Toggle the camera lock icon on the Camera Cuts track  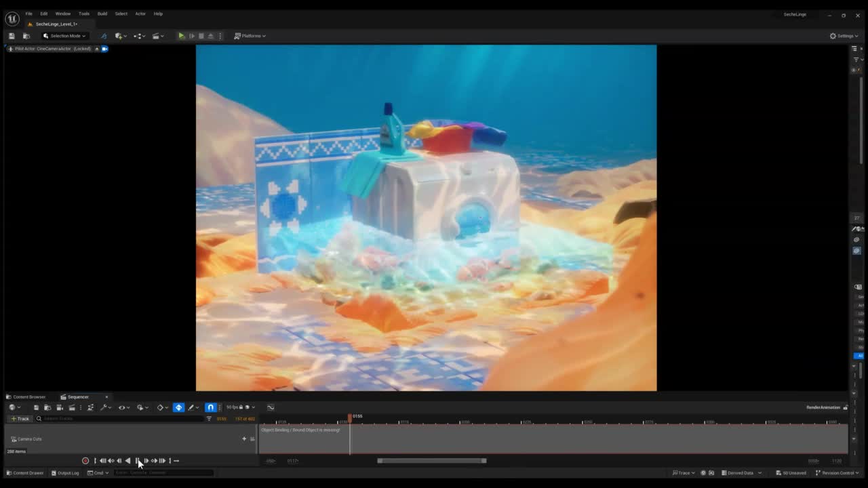[x=252, y=439]
